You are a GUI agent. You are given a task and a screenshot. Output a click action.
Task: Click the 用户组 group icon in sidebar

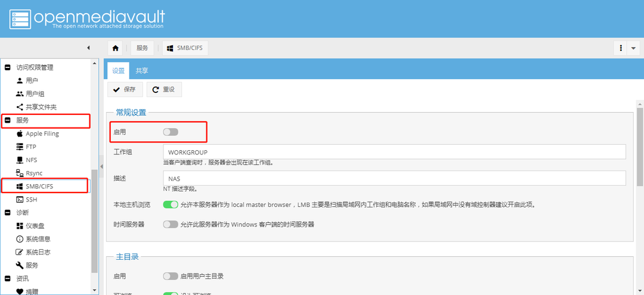tap(20, 94)
